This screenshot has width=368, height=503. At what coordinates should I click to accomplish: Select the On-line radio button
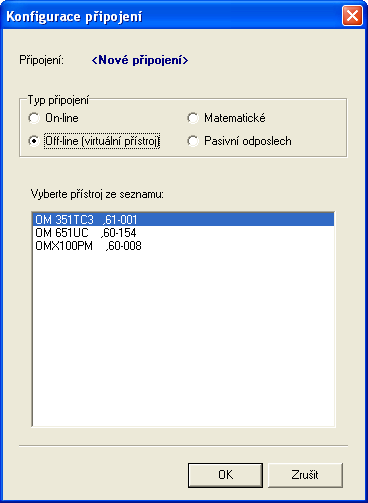tap(34, 118)
